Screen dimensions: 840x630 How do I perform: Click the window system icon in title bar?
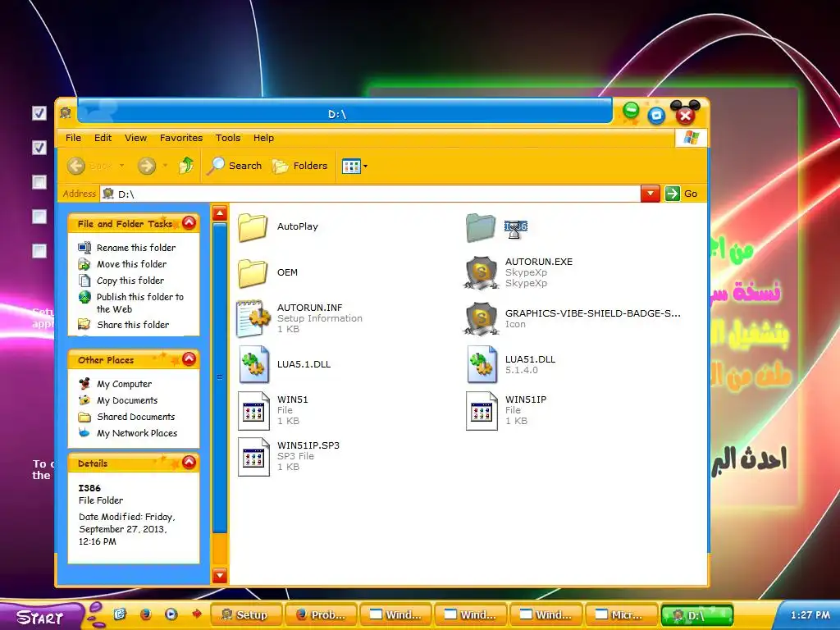tap(66, 113)
